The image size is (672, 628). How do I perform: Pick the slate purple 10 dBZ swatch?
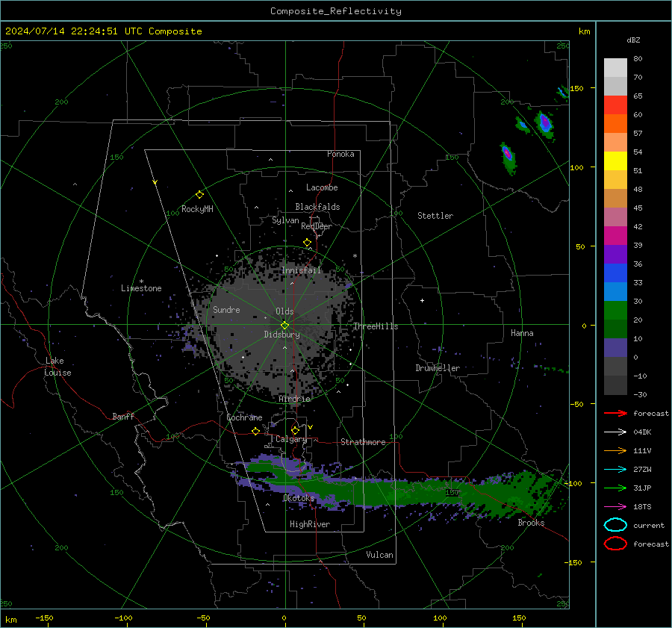tap(615, 348)
